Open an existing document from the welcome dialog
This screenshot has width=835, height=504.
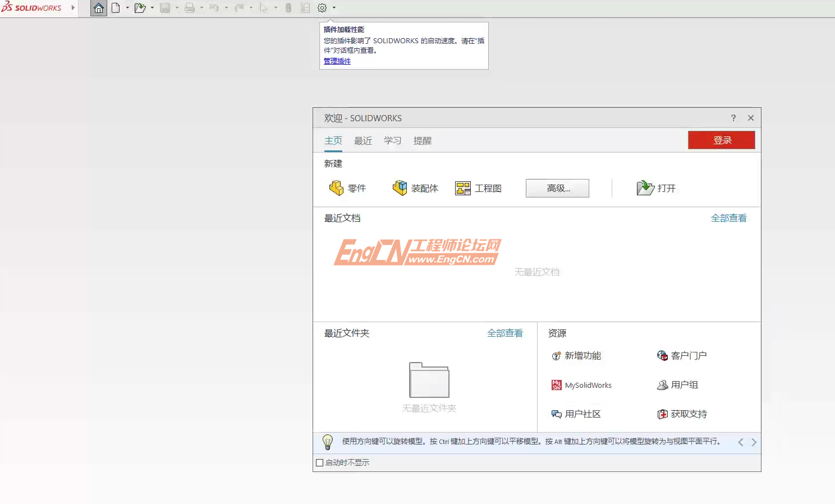tap(657, 188)
